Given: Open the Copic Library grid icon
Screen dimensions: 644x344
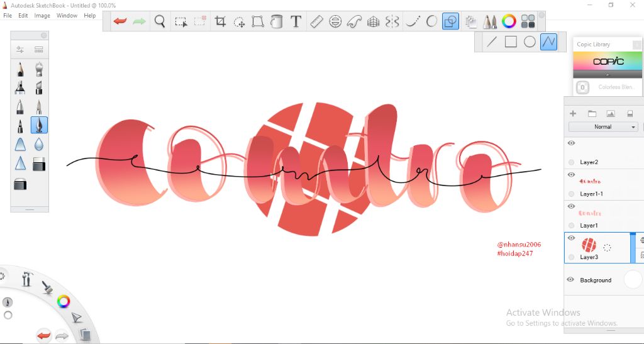Looking at the screenshot, I should click(x=528, y=21).
